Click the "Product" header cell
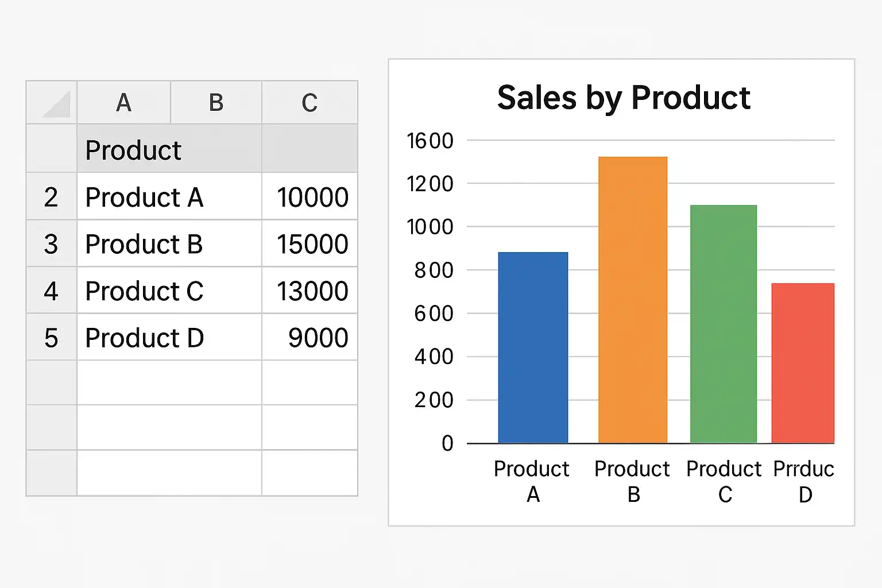This screenshot has height=588, width=882. (133, 150)
